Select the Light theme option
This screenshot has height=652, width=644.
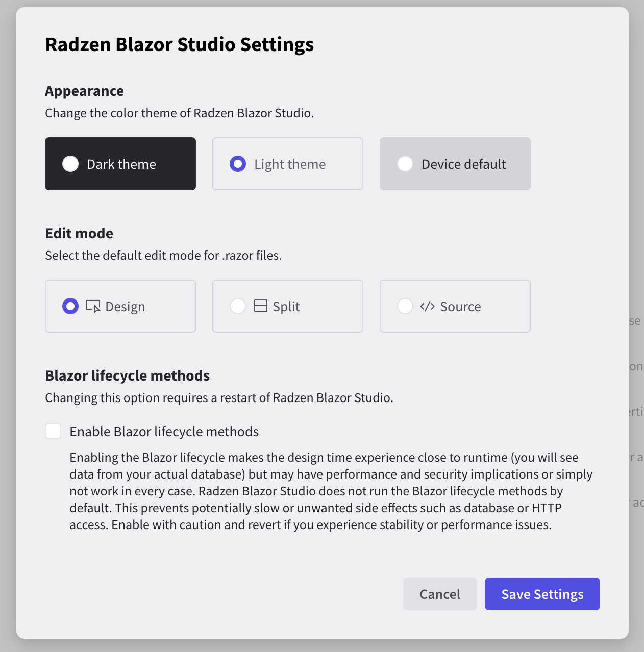(x=287, y=164)
